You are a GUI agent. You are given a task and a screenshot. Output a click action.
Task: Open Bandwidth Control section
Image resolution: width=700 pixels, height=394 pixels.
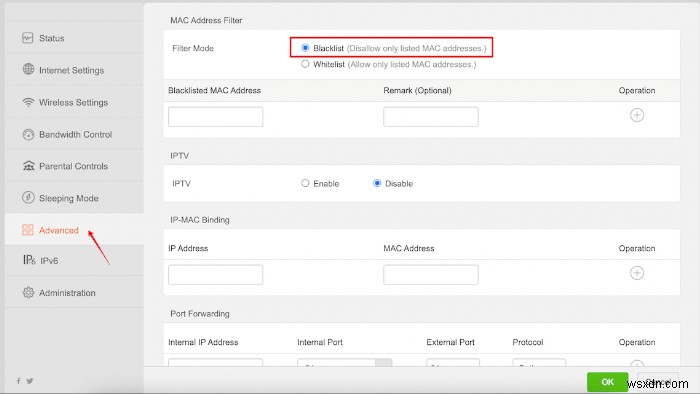pos(75,134)
